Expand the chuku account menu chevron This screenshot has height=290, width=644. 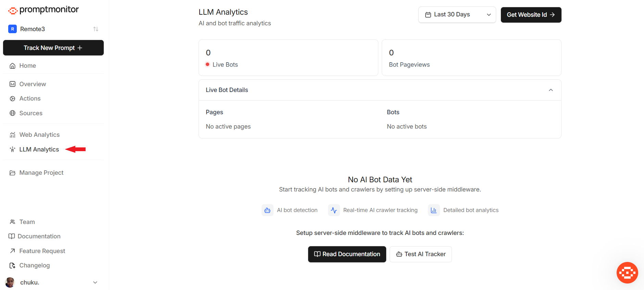(95, 282)
